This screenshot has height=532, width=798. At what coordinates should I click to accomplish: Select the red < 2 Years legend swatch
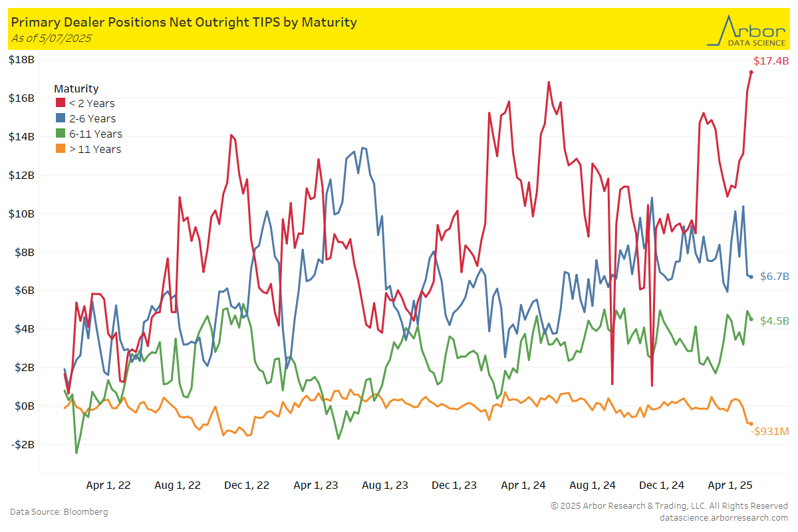[x=60, y=104]
